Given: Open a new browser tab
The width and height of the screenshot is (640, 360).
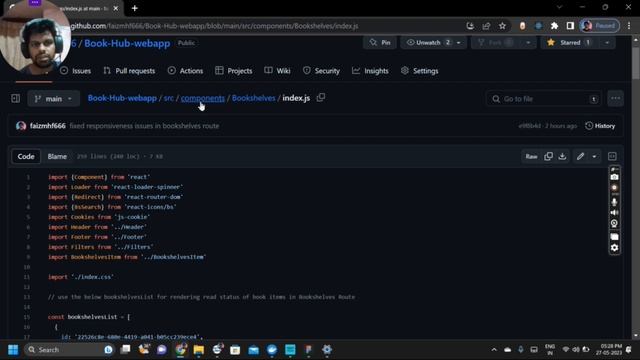Looking at the screenshot, I should click(135, 8).
